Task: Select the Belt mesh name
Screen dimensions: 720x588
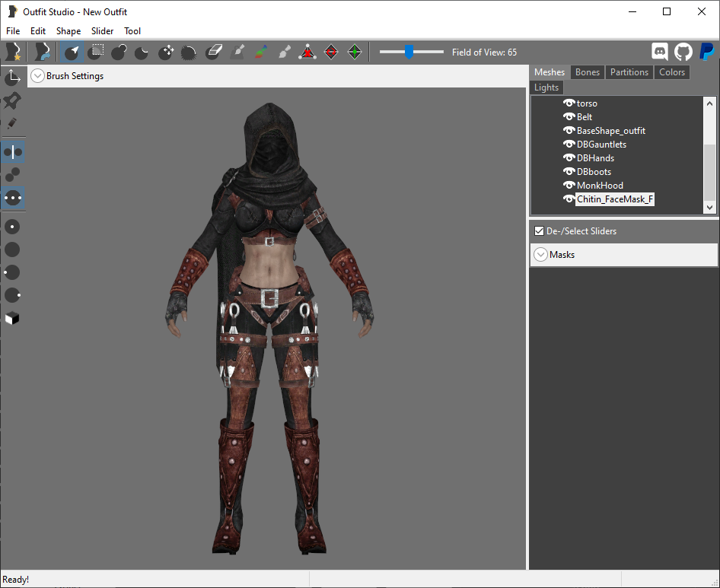Action: pos(585,117)
